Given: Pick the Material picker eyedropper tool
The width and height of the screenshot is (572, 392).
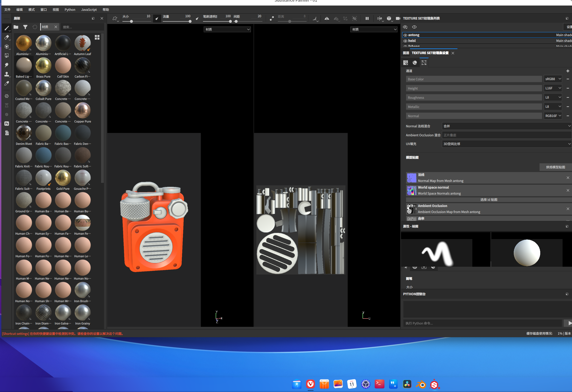Looking at the screenshot, I should (7, 83).
